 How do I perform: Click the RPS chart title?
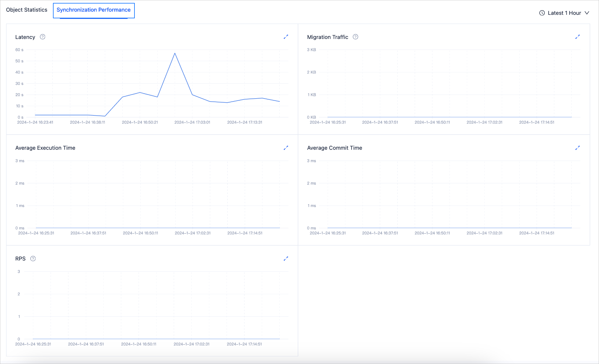[x=20, y=259]
